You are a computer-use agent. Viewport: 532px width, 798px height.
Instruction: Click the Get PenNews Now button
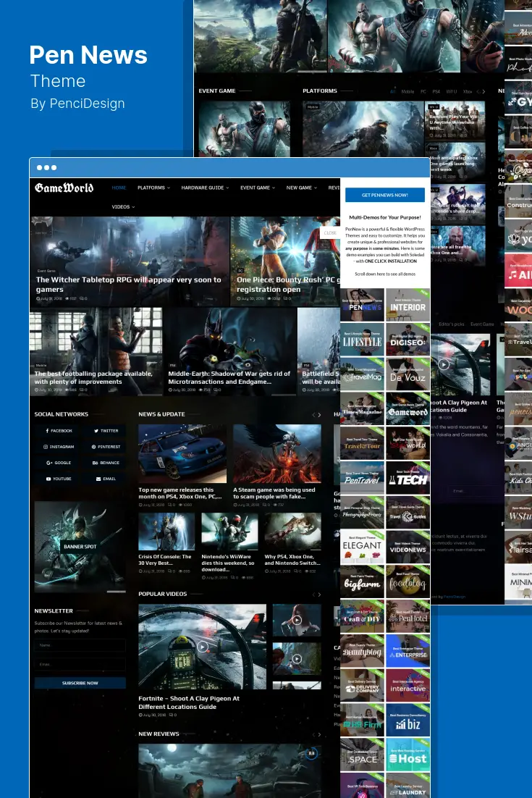[x=385, y=195]
